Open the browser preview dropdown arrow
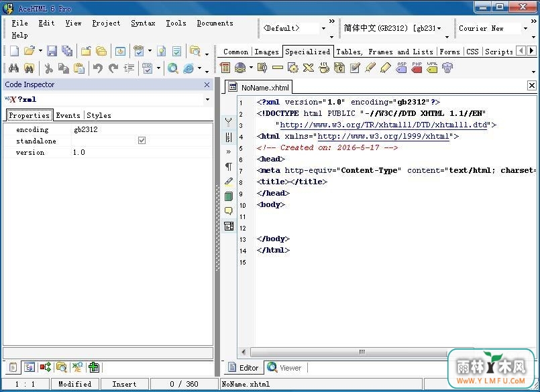 tap(199, 68)
